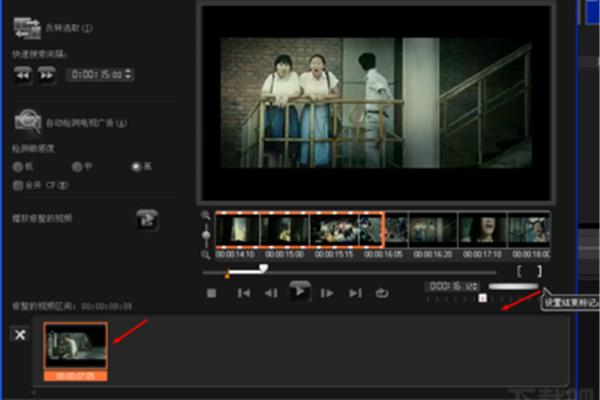The image size is (600, 400).
Task: Toggle the repeat loop button
Action: coord(382,294)
